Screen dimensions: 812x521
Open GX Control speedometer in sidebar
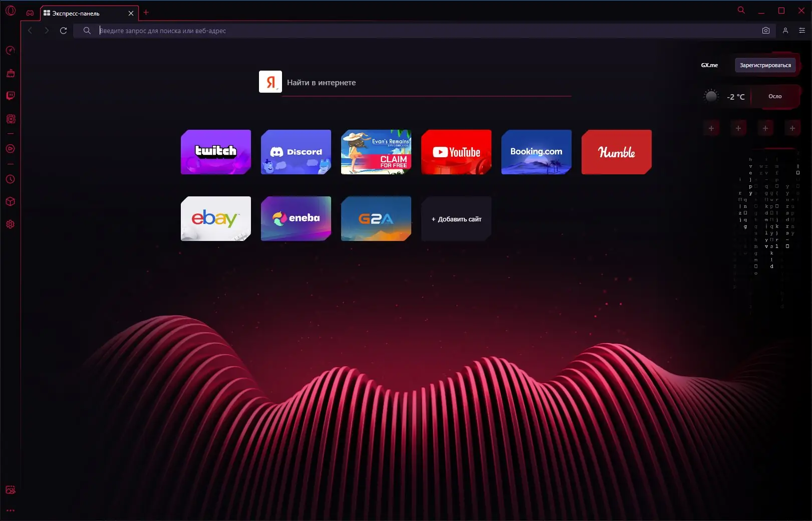coord(11,51)
